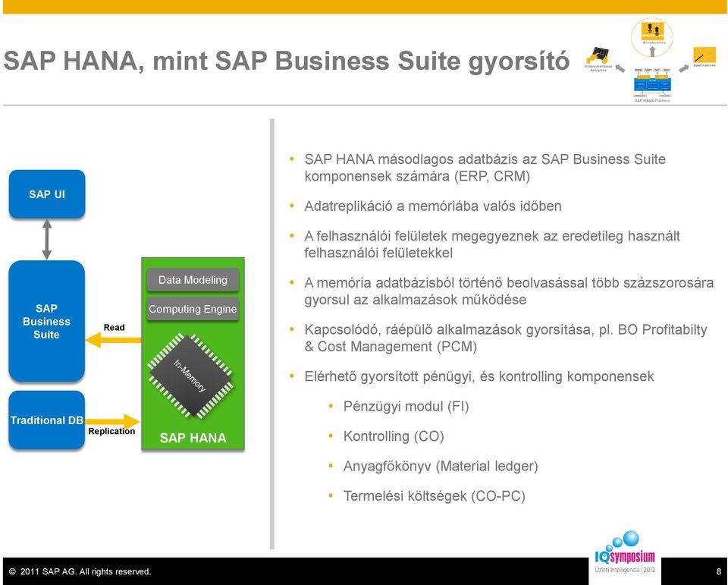Click the yellow Applications icon
This screenshot has height=585, width=728.
coord(704,55)
